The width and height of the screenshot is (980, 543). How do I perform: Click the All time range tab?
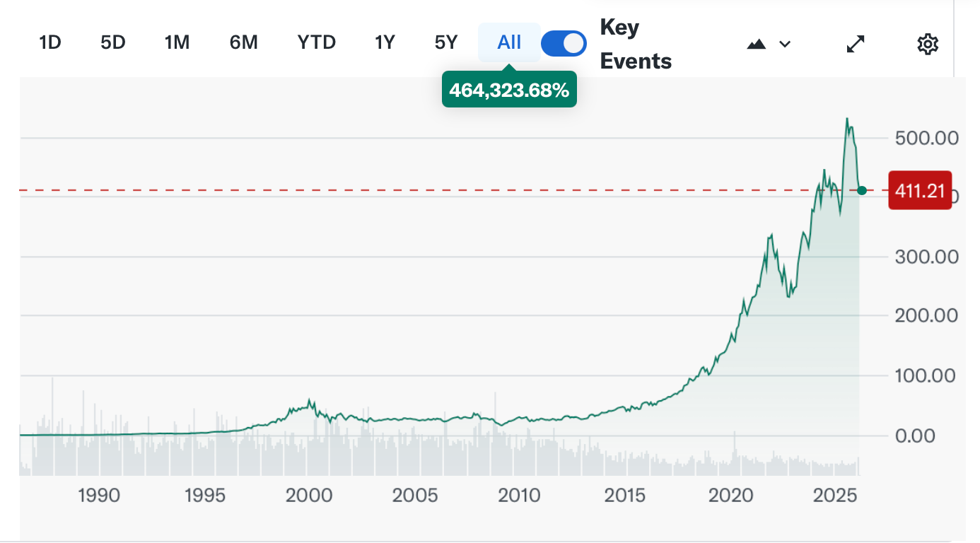click(509, 43)
